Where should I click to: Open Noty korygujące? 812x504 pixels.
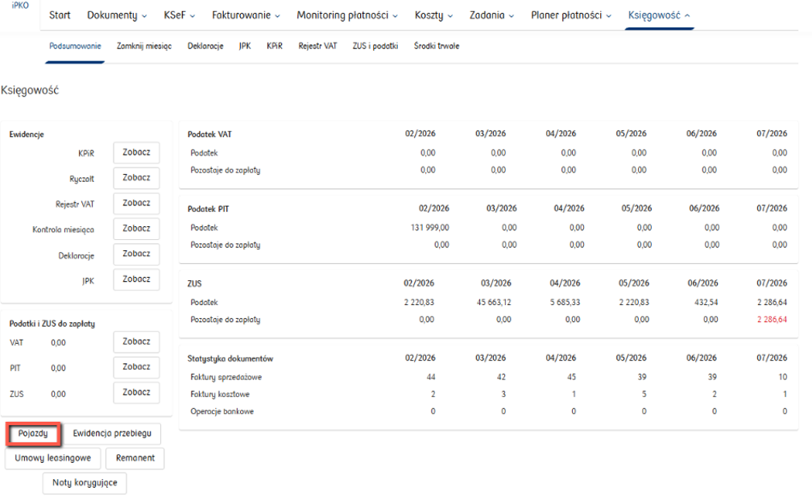pos(85,483)
